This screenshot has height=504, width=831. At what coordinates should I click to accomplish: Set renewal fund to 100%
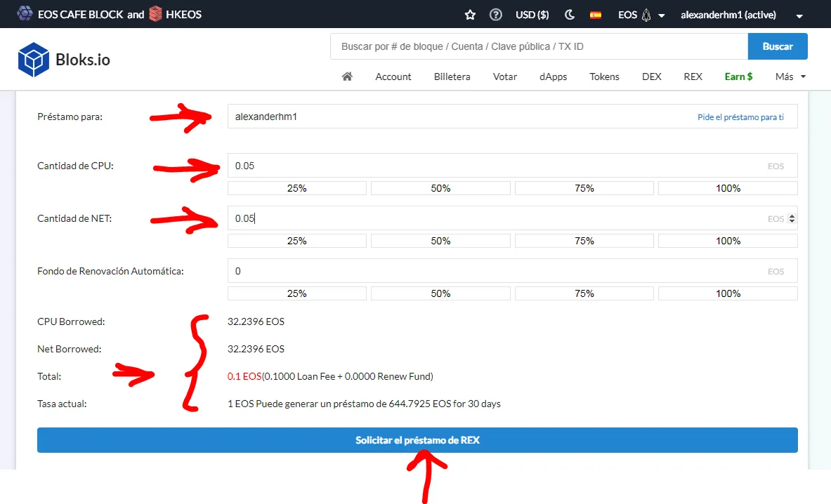[728, 294]
